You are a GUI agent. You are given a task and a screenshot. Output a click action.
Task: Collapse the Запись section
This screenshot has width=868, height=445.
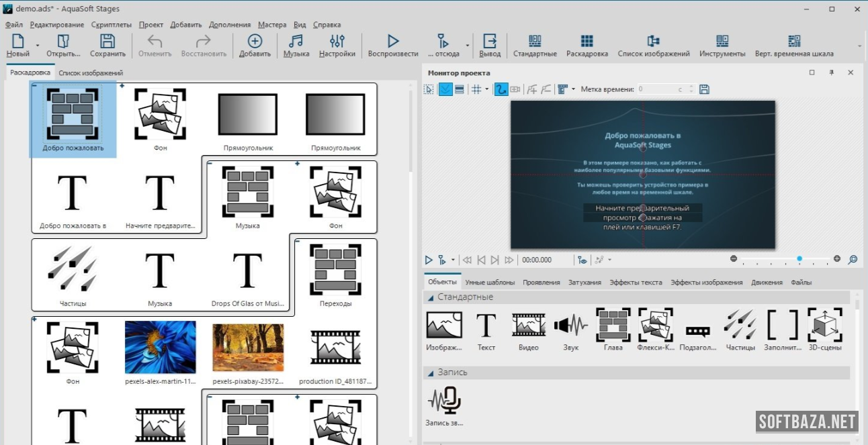click(x=430, y=373)
